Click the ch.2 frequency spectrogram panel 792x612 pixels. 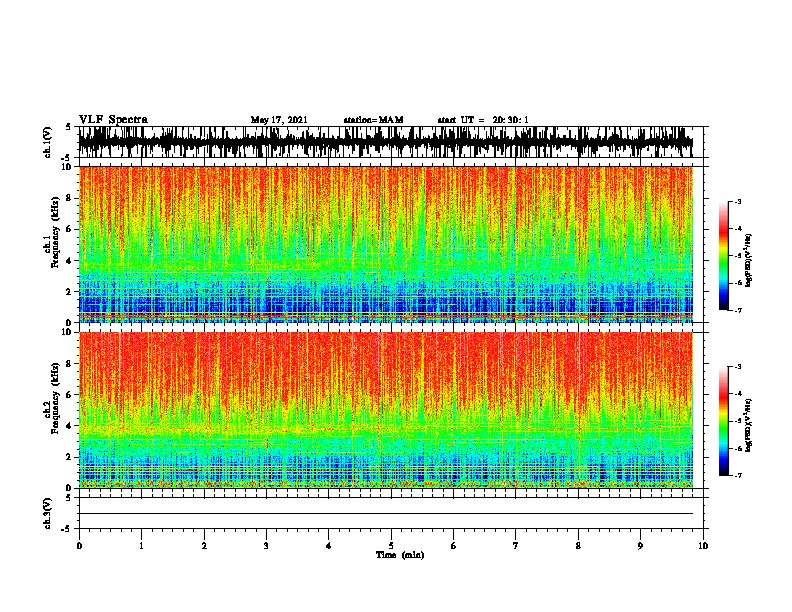[386, 410]
